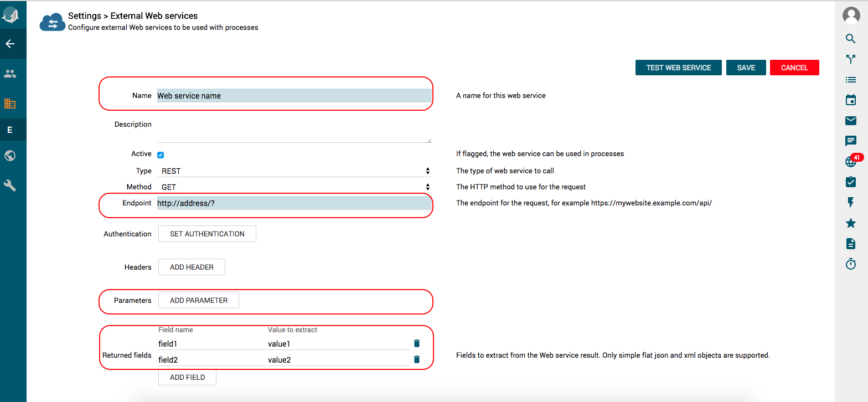Focus the Name input field
868x402 pixels.
(x=294, y=96)
